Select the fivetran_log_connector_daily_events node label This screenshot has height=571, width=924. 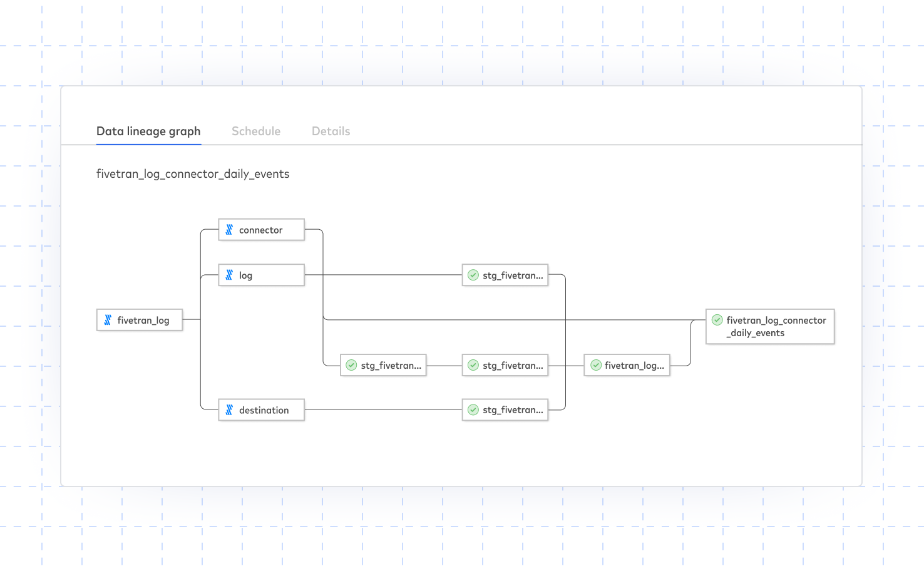776,326
